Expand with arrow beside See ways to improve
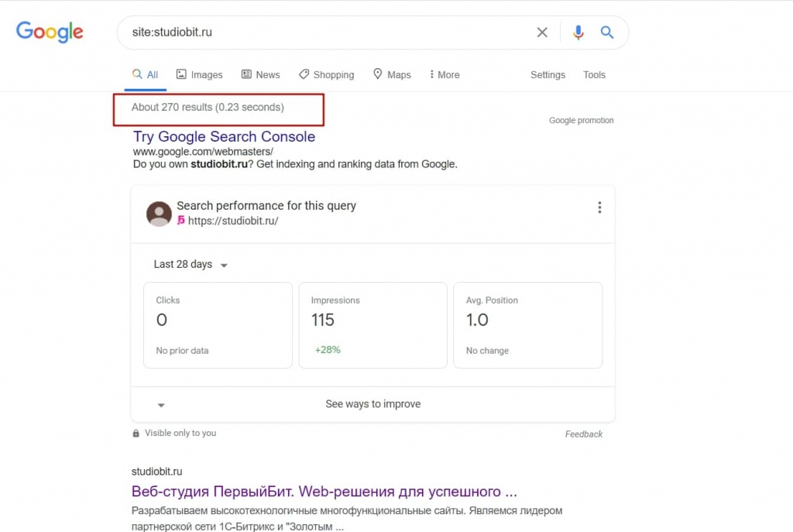 point(161,404)
